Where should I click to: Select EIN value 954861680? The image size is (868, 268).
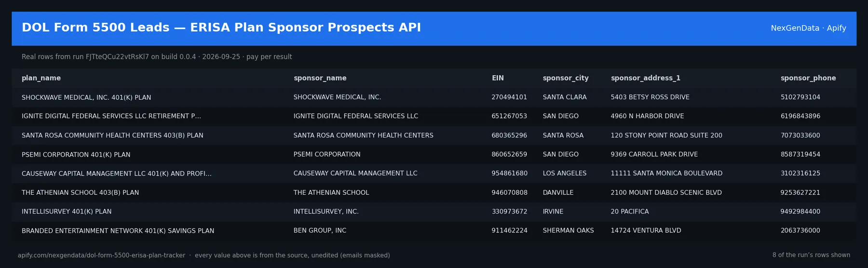509,174
